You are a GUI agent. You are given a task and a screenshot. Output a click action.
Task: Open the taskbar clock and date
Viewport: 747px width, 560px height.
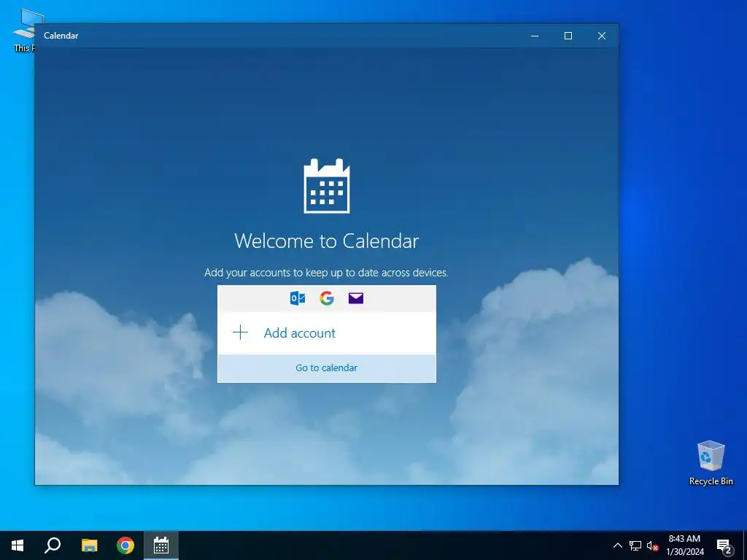pos(684,545)
